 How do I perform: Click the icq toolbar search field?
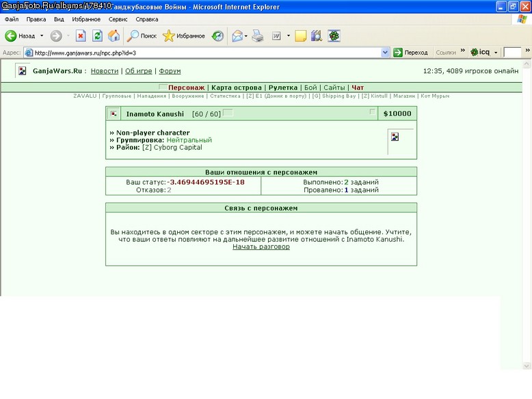(512, 53)
